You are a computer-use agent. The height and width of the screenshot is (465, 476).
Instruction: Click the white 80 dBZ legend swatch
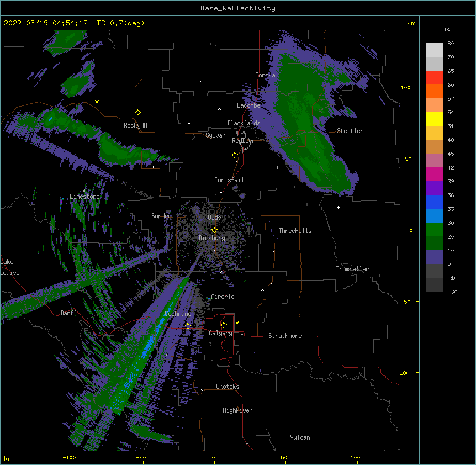434,50
